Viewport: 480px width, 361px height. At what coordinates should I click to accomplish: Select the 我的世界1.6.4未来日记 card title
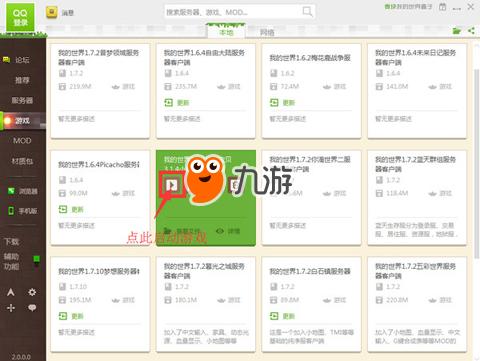(x=415, y=57)
